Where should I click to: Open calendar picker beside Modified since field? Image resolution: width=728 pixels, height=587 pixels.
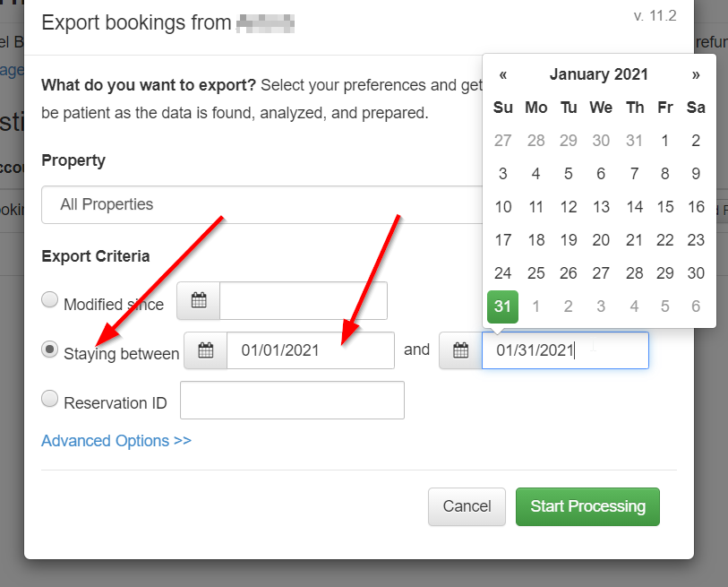click(x=197, y=301)
